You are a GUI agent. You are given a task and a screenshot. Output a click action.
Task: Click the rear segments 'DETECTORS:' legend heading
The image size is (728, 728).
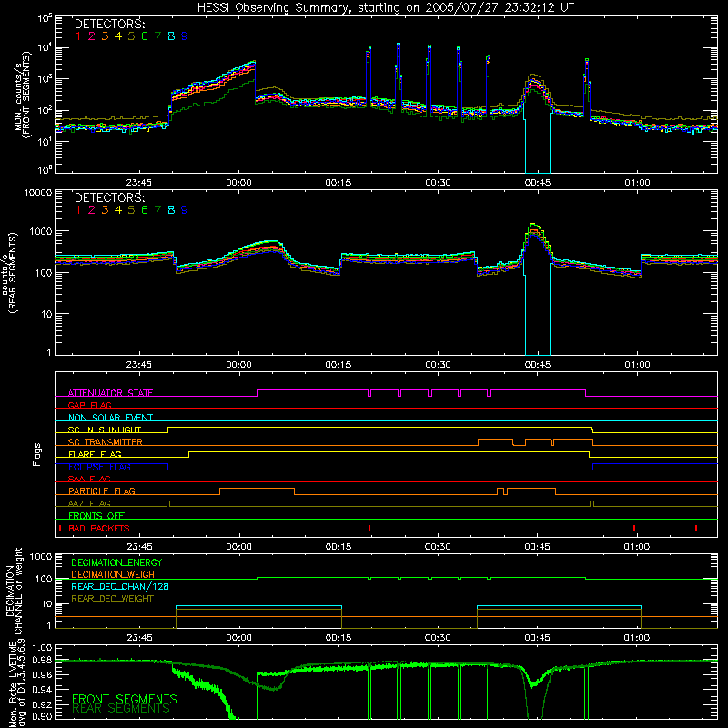(109, 197)
